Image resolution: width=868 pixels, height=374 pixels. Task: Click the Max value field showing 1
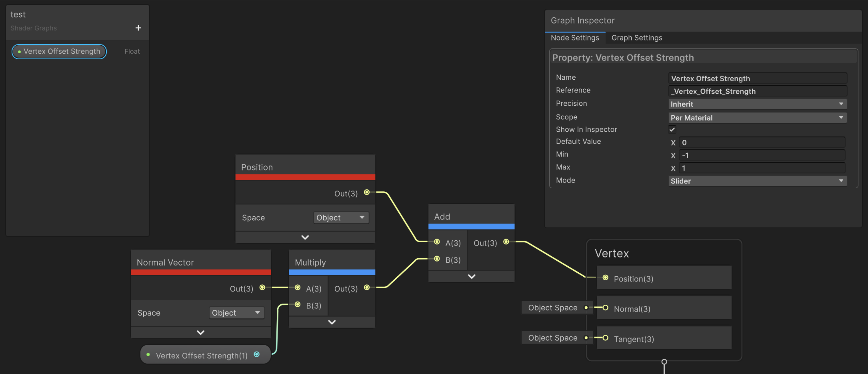tap(761, 168)
